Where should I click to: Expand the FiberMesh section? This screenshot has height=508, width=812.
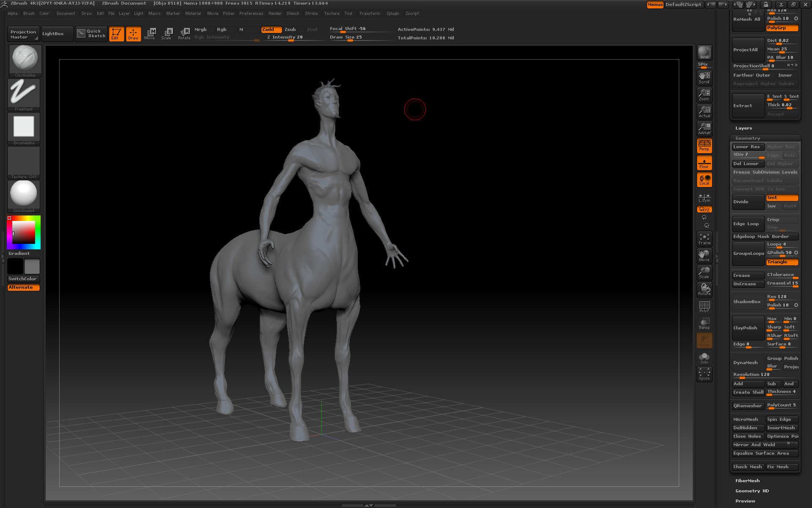tap(747, 480)
